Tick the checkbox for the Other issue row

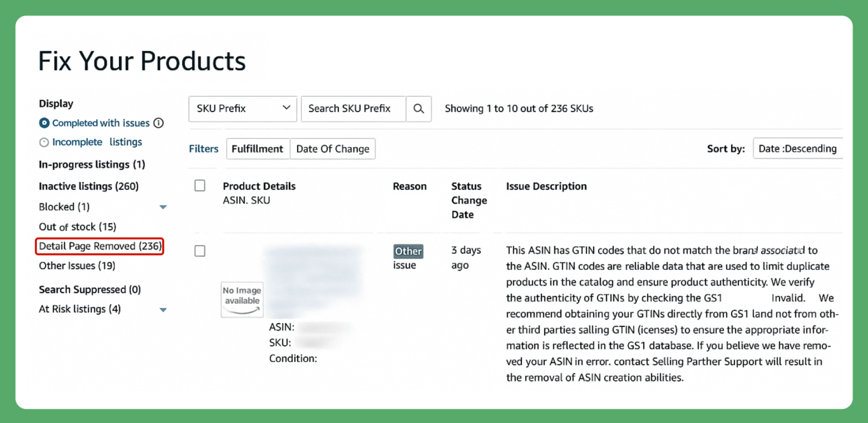tap(200, 250)
